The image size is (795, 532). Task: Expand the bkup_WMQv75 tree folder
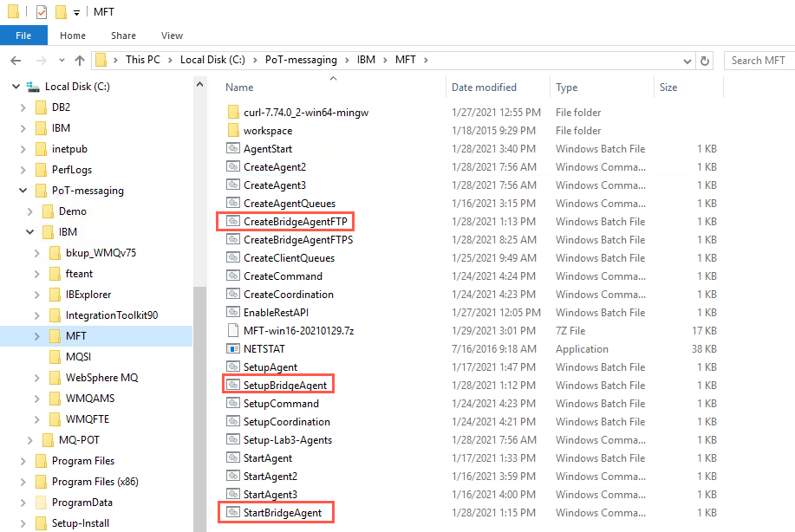coord(36,253)
